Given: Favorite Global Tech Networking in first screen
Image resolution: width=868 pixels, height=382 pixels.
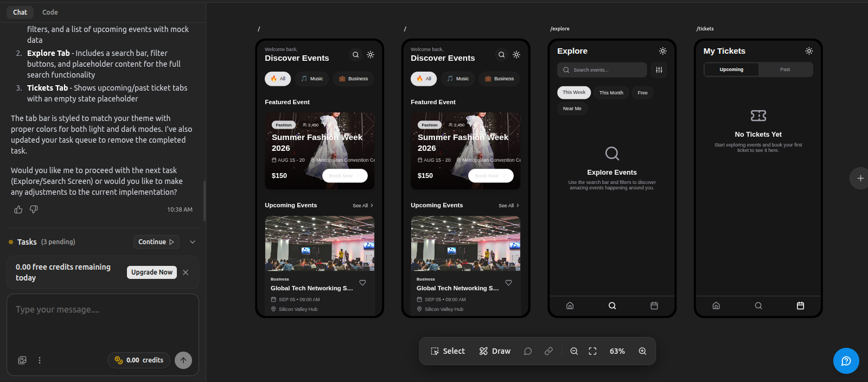Looking at the screenshot, I should click(362, 283).
